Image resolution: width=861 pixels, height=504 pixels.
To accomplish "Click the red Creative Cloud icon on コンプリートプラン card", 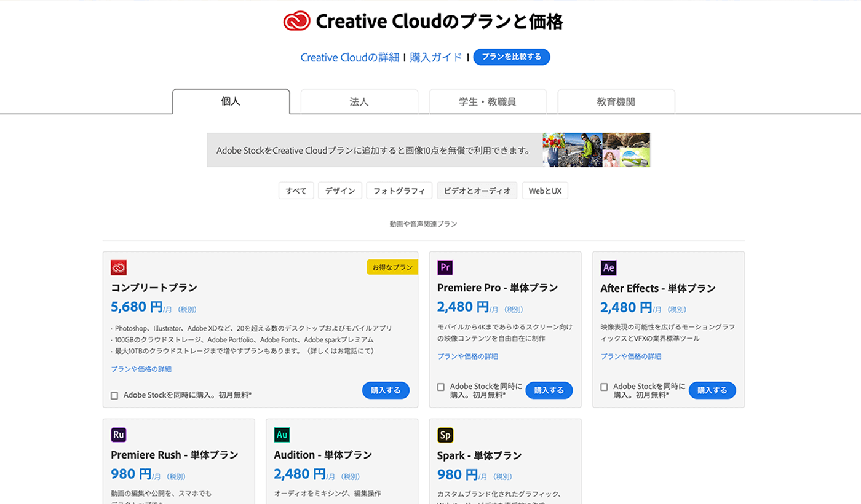I will pos(119,267).
